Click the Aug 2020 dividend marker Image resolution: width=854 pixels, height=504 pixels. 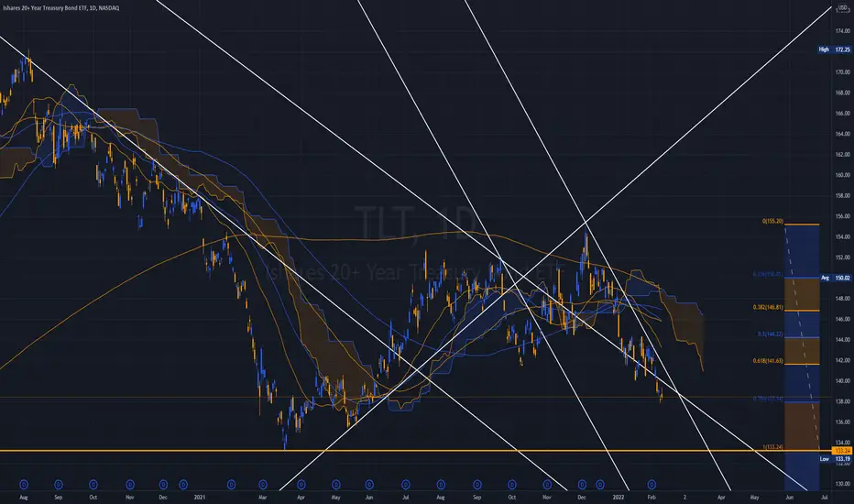(24, 485)
